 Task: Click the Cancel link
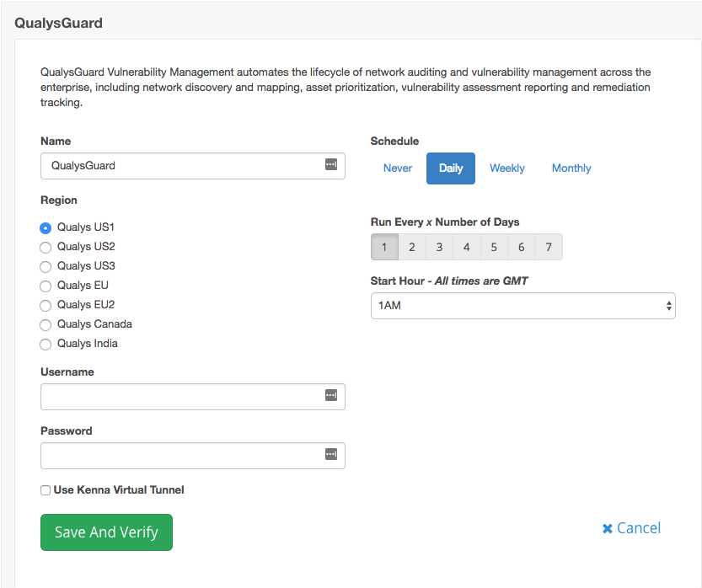(x=638, y=528)
